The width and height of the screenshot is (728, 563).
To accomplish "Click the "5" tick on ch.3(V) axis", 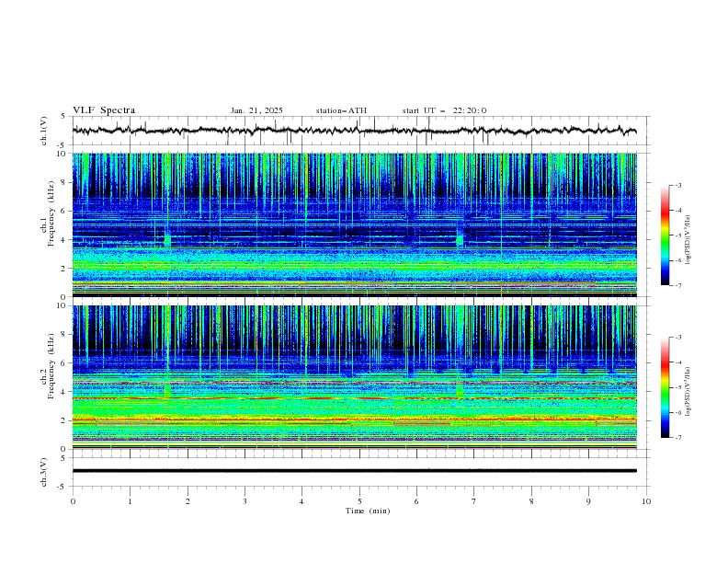I will 63,458.
